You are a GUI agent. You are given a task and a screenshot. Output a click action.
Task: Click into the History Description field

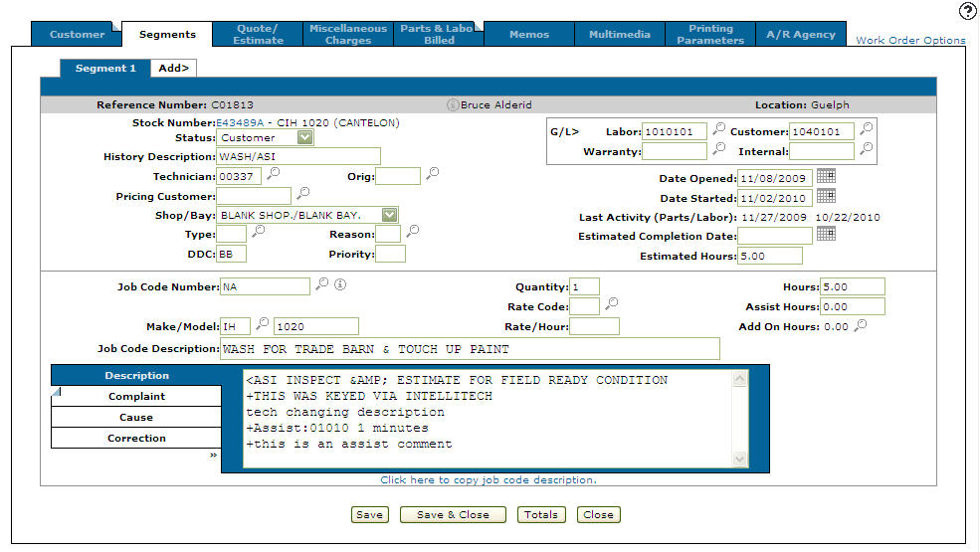tap(298, 156)
